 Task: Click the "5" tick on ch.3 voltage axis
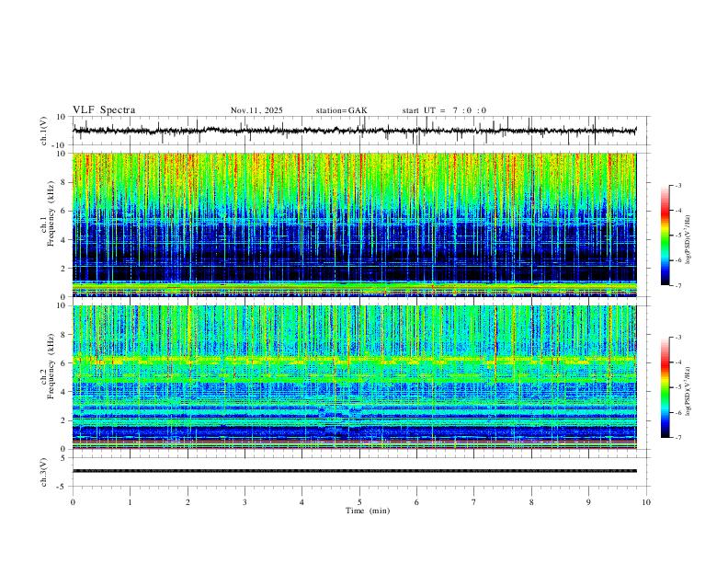point(63,458)
